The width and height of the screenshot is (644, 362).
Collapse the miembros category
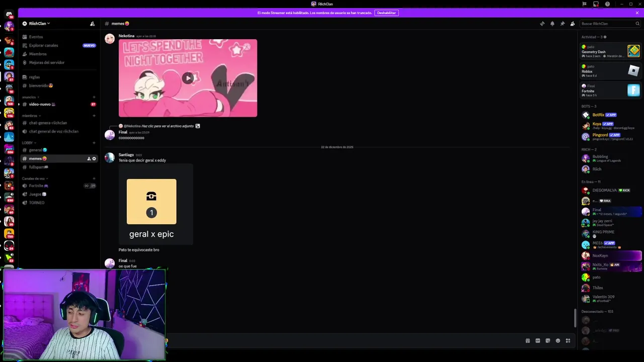(31, 116)
